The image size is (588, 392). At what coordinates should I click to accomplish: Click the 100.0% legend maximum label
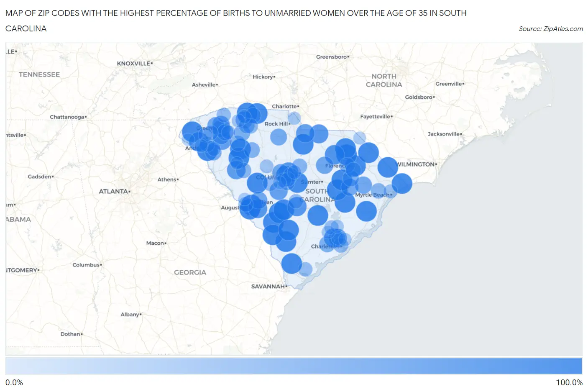569,383
